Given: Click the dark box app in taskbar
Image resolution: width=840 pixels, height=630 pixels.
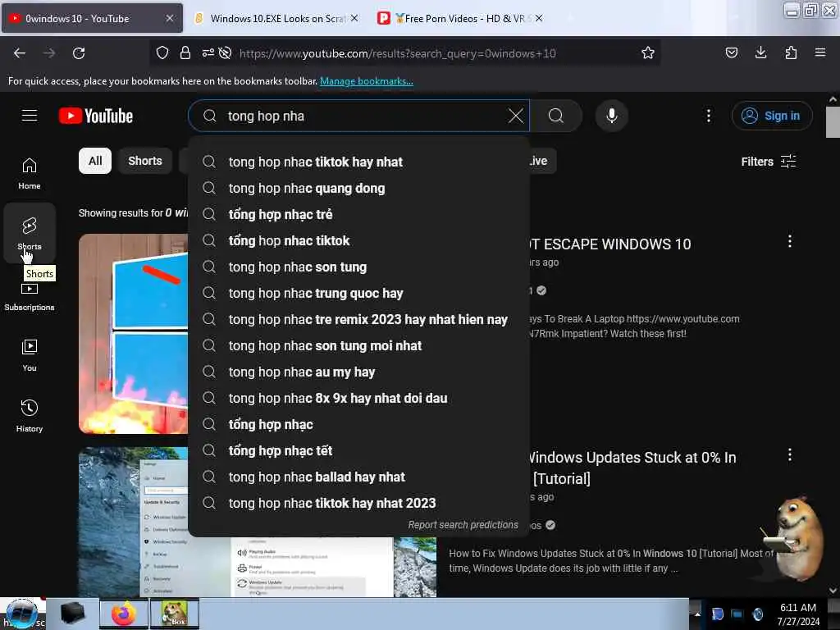Looking at the screenshot, I should (x=73, y=614).
